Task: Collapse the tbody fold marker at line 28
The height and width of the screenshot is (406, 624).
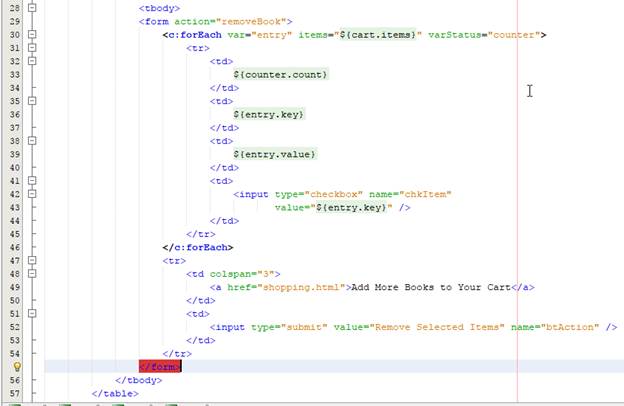Action: 32,8
